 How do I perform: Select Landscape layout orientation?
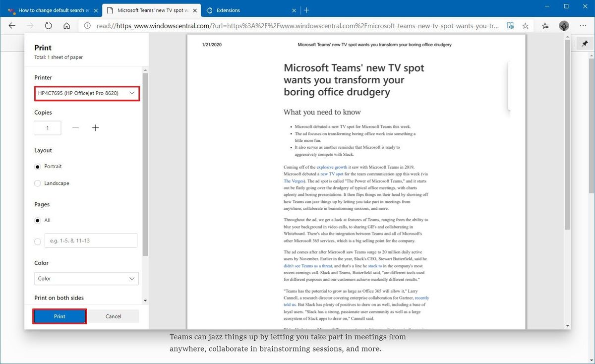(x=37, y=183)
